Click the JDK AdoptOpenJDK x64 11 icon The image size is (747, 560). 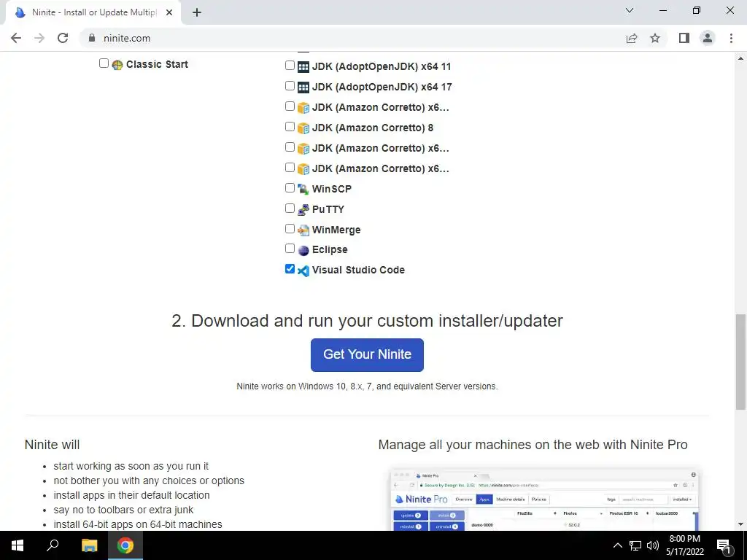303,66
